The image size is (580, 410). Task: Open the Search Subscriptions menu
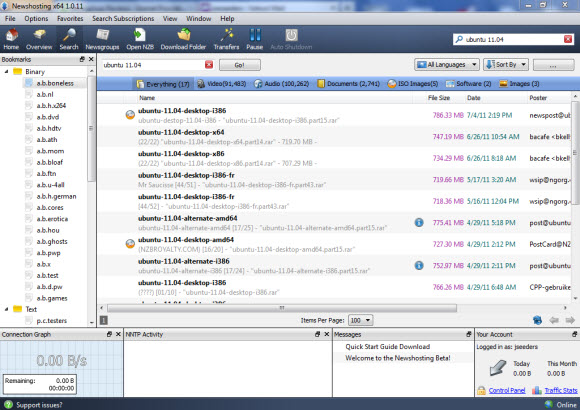click(x=123, y=19)
